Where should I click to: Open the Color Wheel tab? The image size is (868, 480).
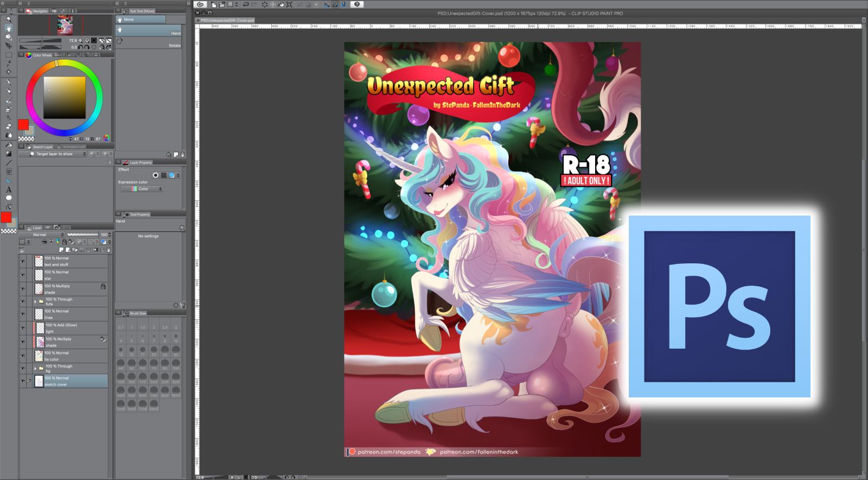click(x=39, y=55)
